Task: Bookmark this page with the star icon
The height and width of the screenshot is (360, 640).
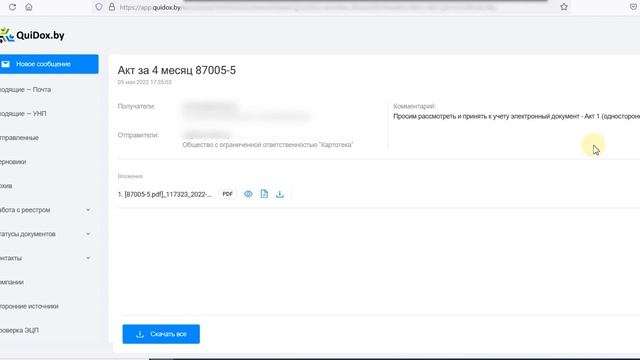Action: [564, 7]
